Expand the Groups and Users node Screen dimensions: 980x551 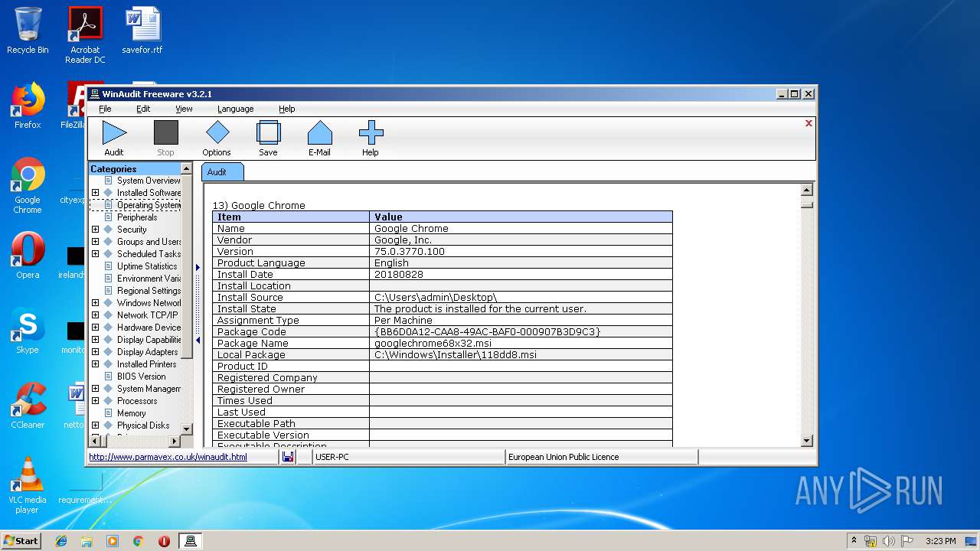(x=95, y=242)
